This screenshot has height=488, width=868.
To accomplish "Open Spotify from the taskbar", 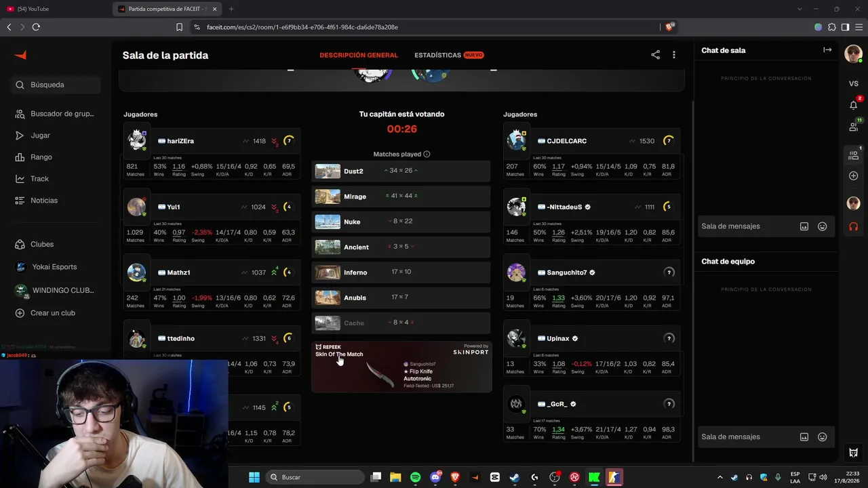I will (415, 477).
